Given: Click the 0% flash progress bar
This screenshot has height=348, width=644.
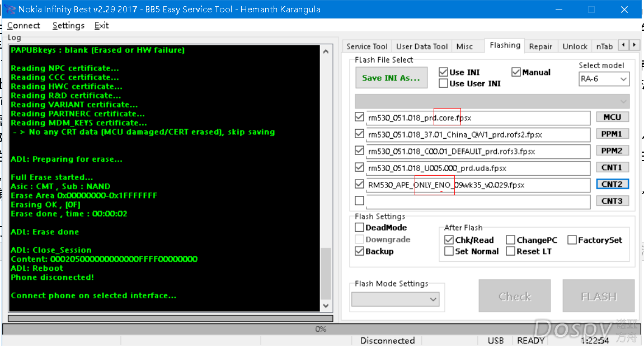Looking at the screenshot, I should (321, 329).
